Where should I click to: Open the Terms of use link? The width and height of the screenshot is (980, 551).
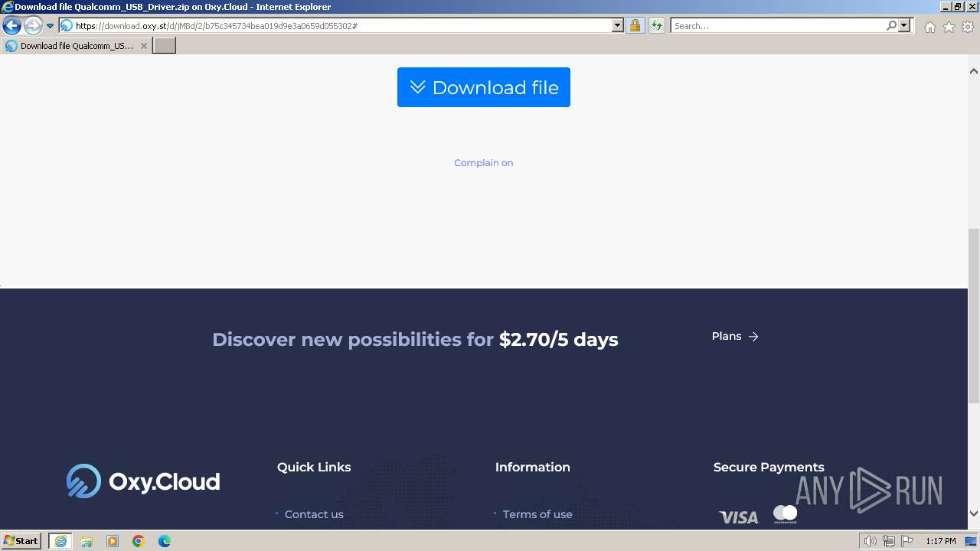pyautogui.click(x=537, y=514)
